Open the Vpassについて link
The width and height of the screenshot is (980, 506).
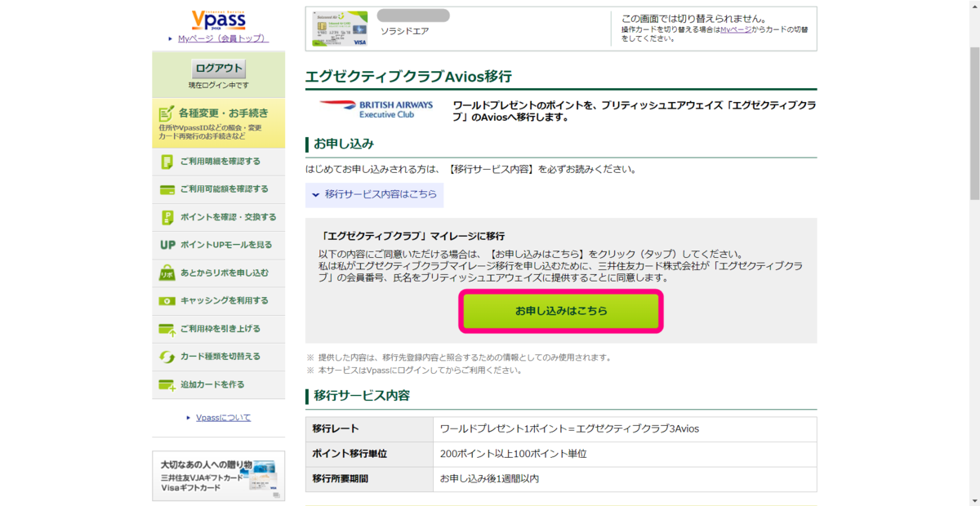(223, 418)
